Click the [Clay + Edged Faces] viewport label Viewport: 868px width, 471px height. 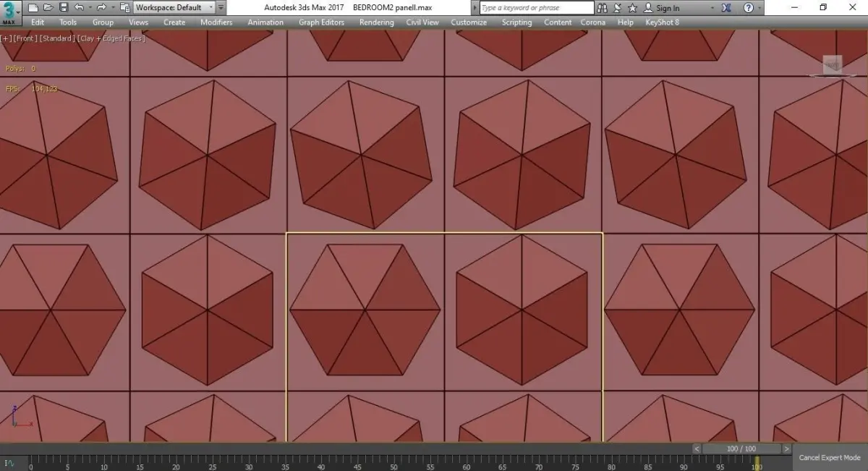(x=111, y=38)
